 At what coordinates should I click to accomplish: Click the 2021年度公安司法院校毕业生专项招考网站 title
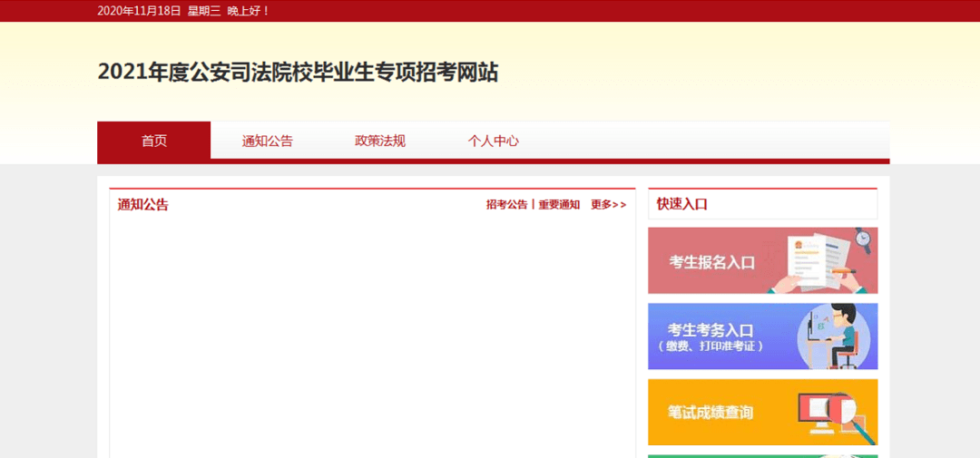tap(298, 73)
